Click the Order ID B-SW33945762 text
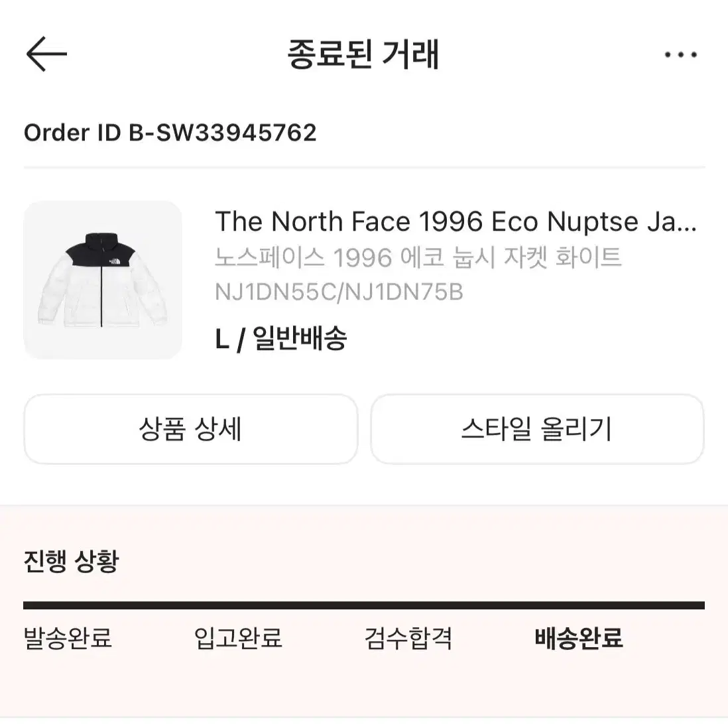Screen dimensions: 728x728 click(170, 133)
